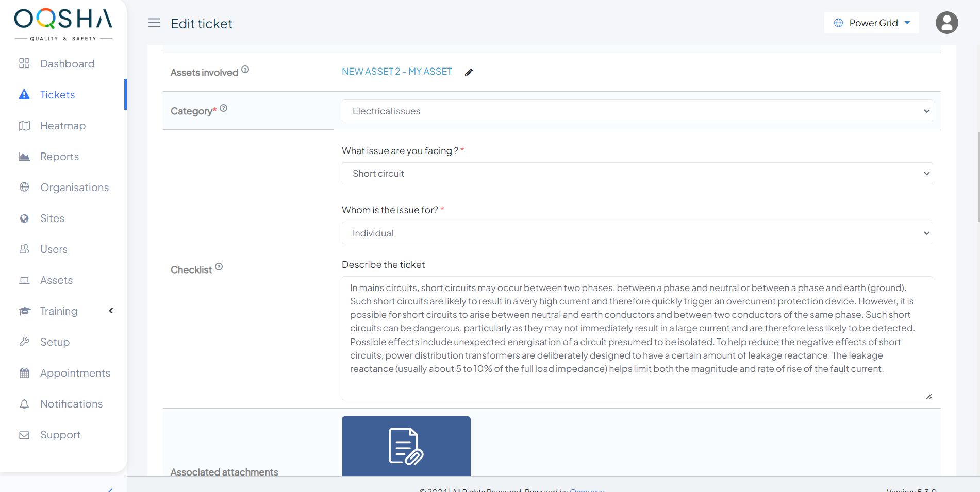The image size is (980, 492).
Task: Open the Power Grid organisation dropdown
Action: (x=871, y=23)
